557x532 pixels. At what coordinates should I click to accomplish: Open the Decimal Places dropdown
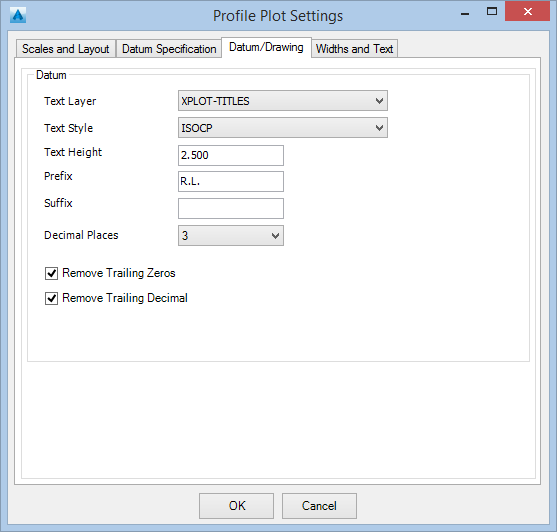coord(231,235)
